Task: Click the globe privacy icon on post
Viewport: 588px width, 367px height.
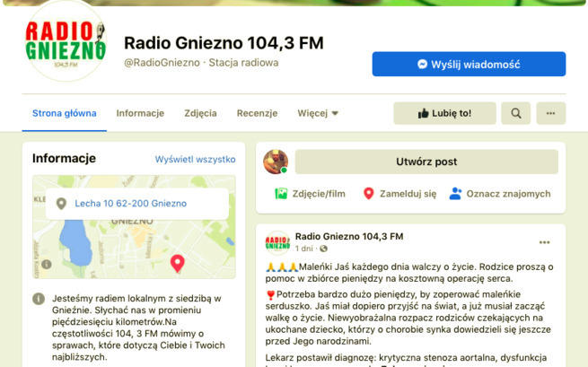Action: click(x=324, y=249)
